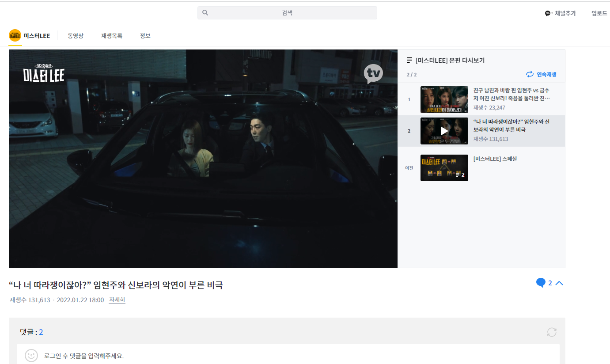The height and width of the screenshot is (364, 610).
Task: Click the 재생수 23,247 view count
Action: 489,108
